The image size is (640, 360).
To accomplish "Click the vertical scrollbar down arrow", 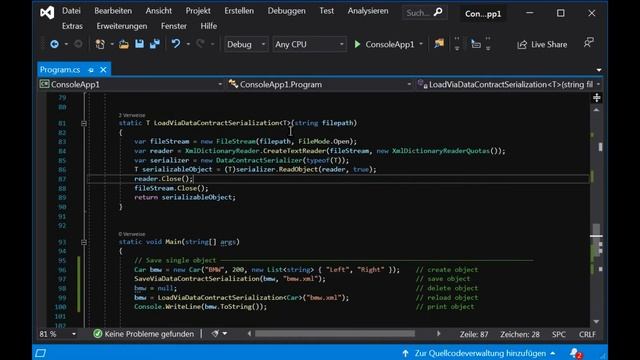I will (x=596, y=322).
